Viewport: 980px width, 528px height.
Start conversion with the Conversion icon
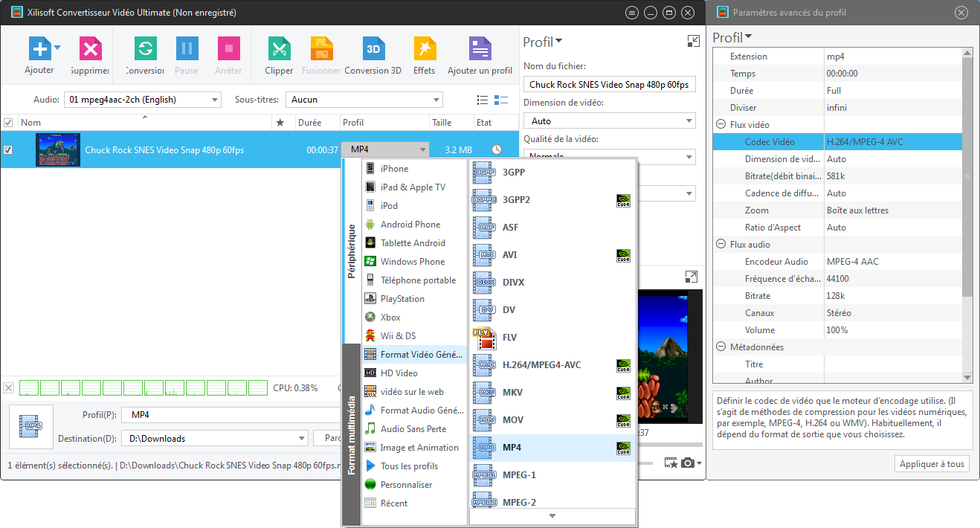pos(145,50)
